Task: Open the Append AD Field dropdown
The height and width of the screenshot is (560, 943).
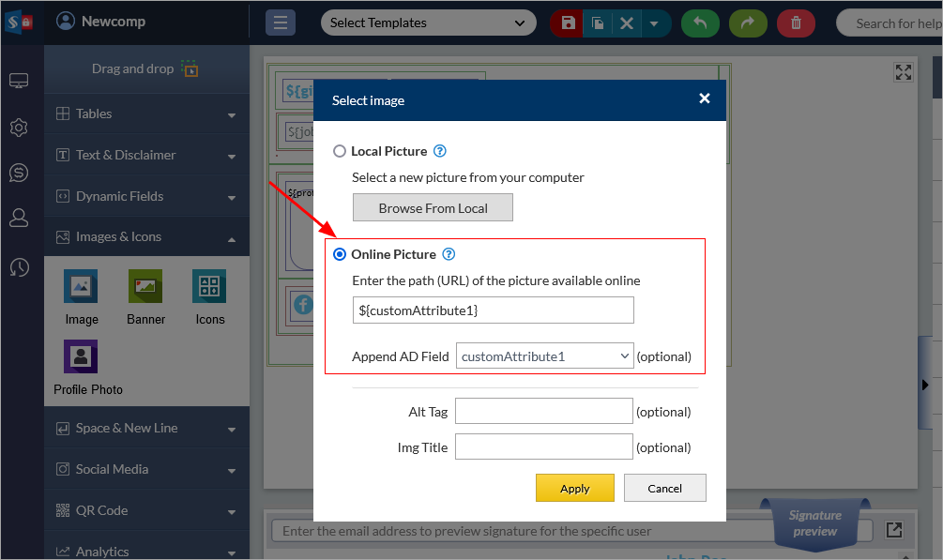Action: pyautogui.click(x=544, y=356)
